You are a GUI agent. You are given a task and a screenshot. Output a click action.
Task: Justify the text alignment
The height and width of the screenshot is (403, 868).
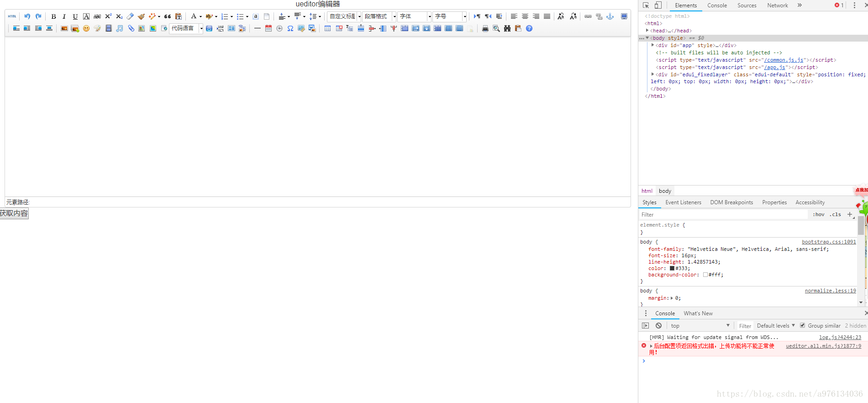click(x=547, y=16)
